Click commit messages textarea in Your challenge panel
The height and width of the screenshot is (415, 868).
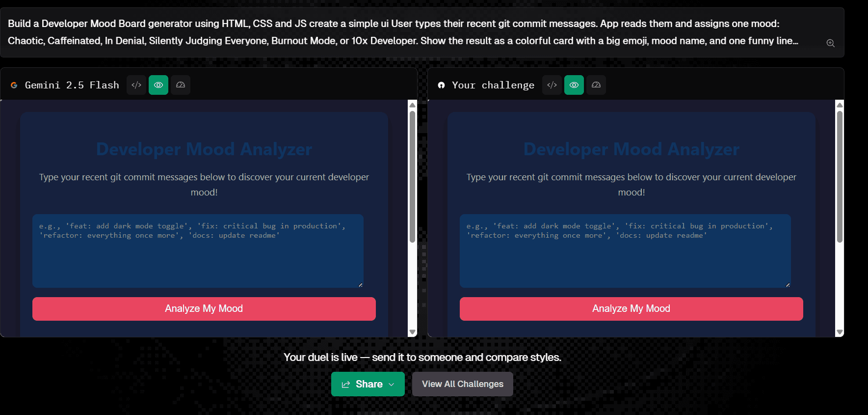click(625, 251)
